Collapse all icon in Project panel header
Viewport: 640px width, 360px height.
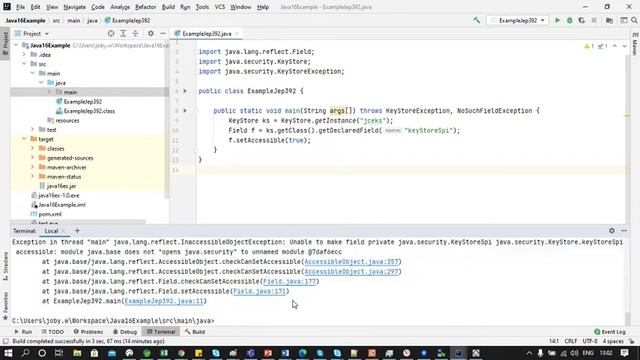[x=135, y=33]
